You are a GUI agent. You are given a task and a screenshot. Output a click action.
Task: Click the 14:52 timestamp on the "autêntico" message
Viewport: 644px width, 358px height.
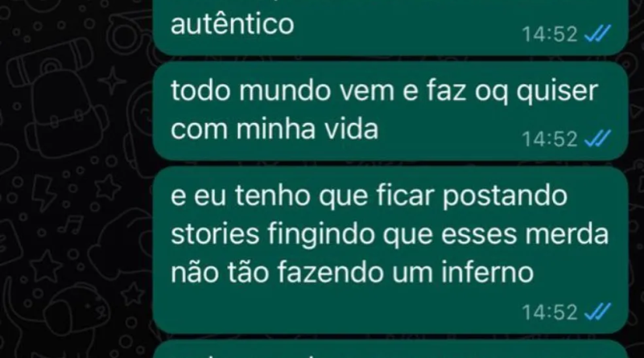tap(550, 34)
